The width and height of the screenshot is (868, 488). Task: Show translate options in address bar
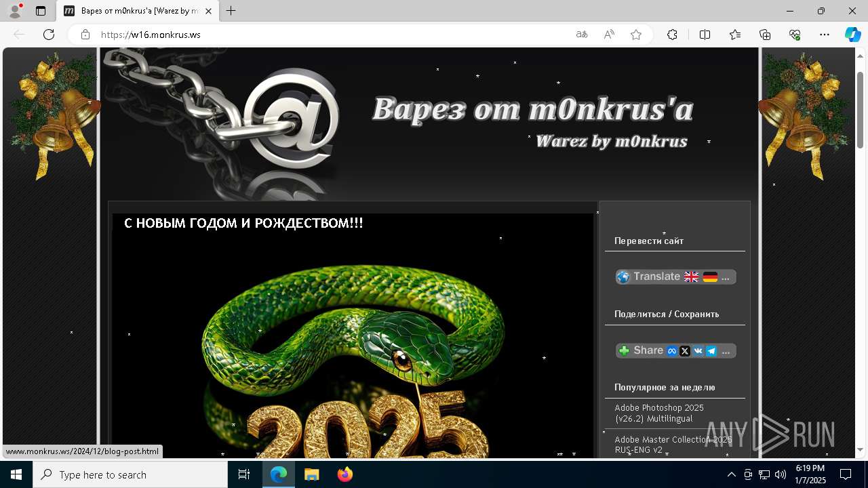[x=582, y=35]
